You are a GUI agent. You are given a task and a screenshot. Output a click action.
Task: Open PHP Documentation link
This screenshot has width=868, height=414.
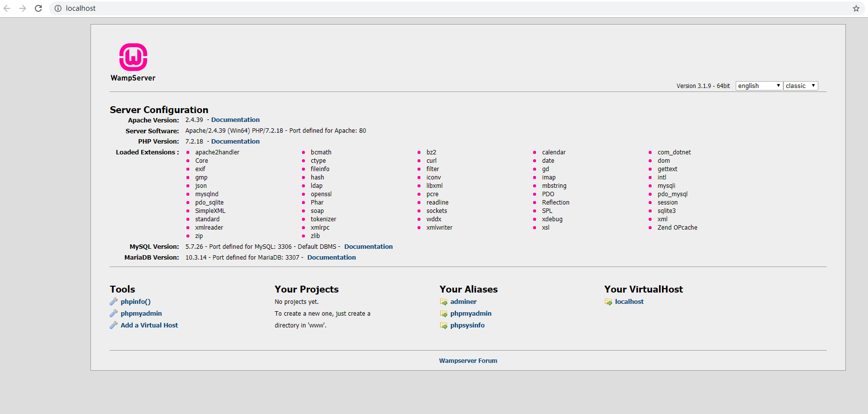pyautogui.click(x=236, y=142)
